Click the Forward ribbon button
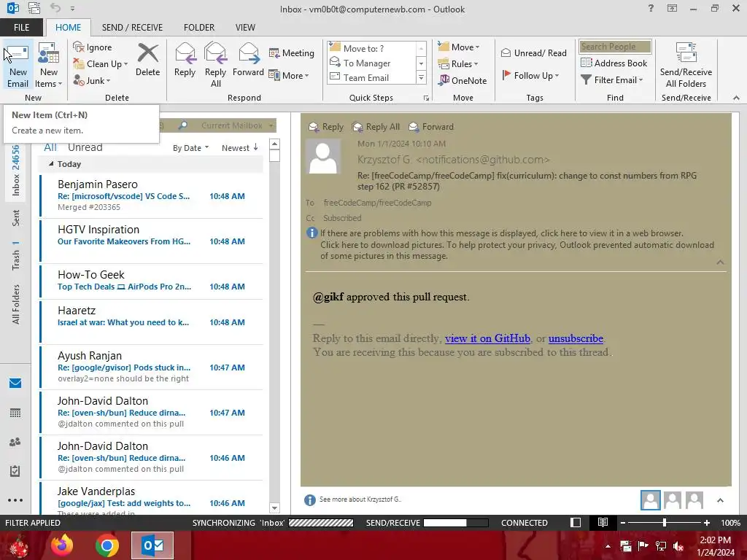 pyautogui.click(x=248, y=60)
